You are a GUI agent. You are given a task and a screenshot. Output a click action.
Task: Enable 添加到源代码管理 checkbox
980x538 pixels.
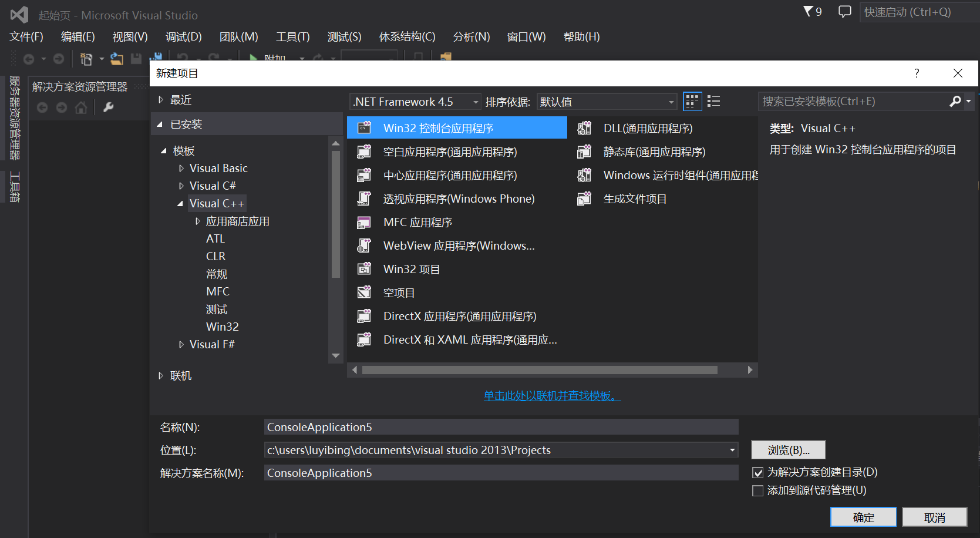(x=758, y=490)
